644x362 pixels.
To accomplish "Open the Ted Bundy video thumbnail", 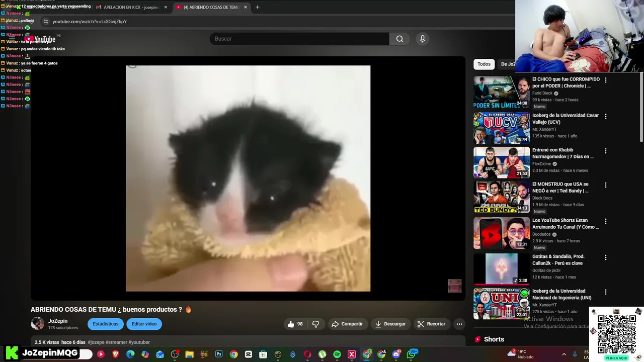I will pyautogui.click(x=501, y=197).
